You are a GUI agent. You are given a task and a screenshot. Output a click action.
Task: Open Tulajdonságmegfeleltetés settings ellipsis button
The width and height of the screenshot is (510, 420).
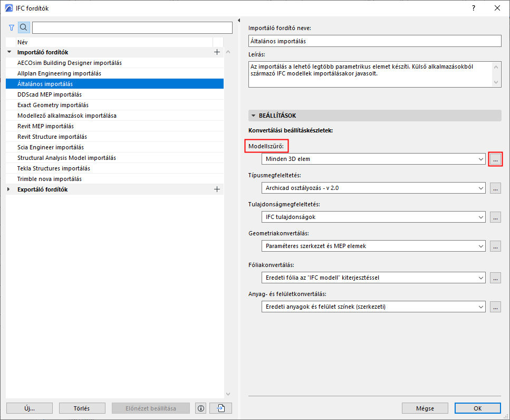coord(495,217)
